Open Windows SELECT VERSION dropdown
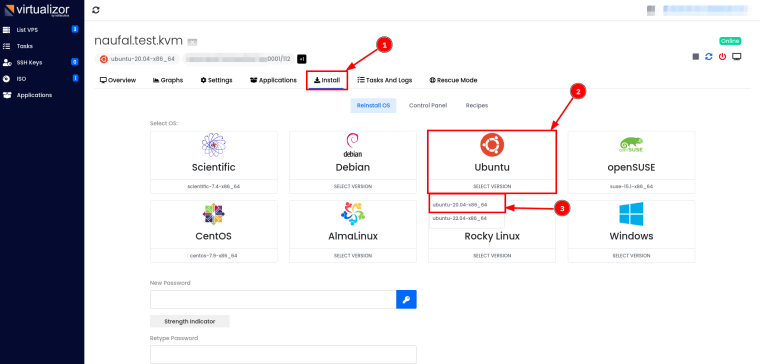The width and height of the screenshot is (760, 364). [x=631, y=255]
